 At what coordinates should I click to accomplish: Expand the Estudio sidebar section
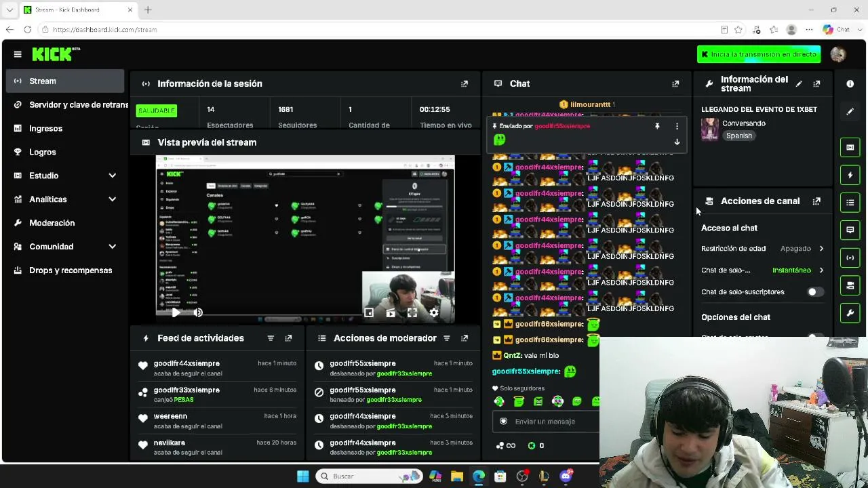[x=113, y=176]
